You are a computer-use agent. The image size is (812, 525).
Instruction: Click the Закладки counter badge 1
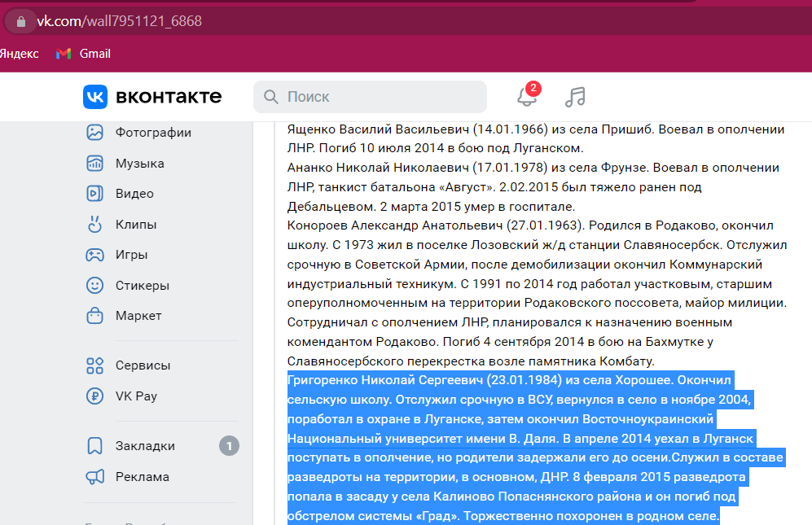(229, 446)
